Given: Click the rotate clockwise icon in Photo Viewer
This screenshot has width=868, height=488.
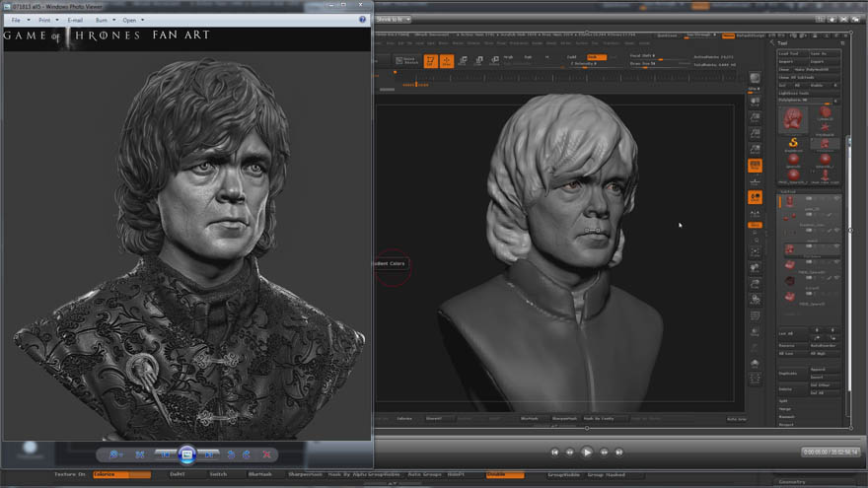Looking at the screenshot, I should [x=247, y=454].
